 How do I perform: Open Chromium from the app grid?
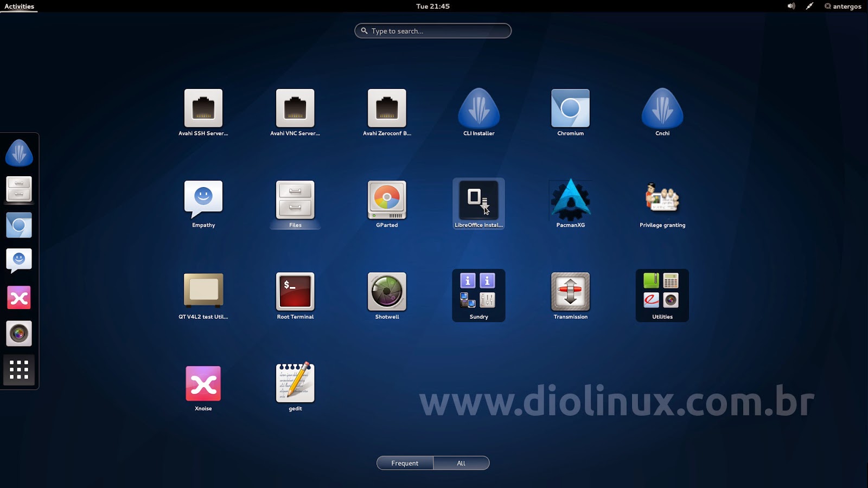tap(571, 113)
